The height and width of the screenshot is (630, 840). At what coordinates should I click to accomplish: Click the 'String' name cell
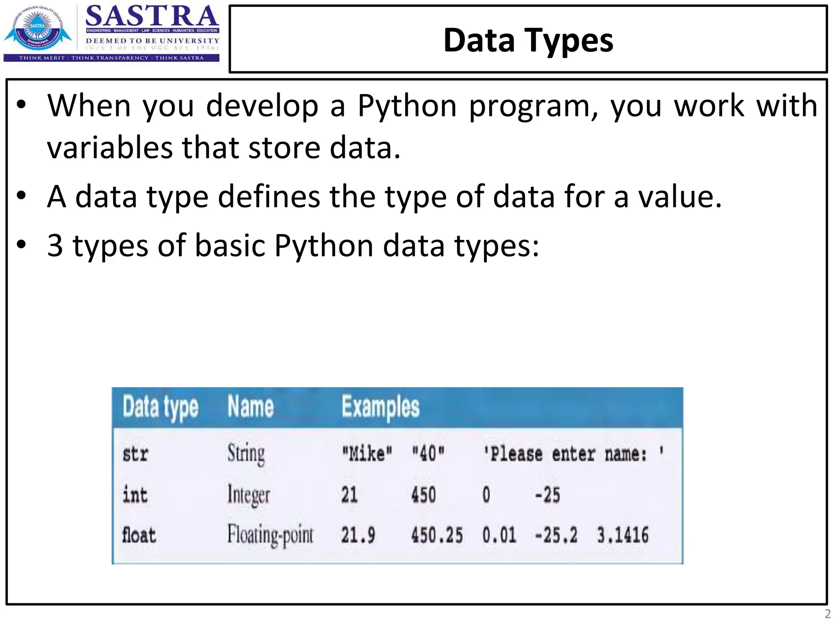tap(246, 454)
